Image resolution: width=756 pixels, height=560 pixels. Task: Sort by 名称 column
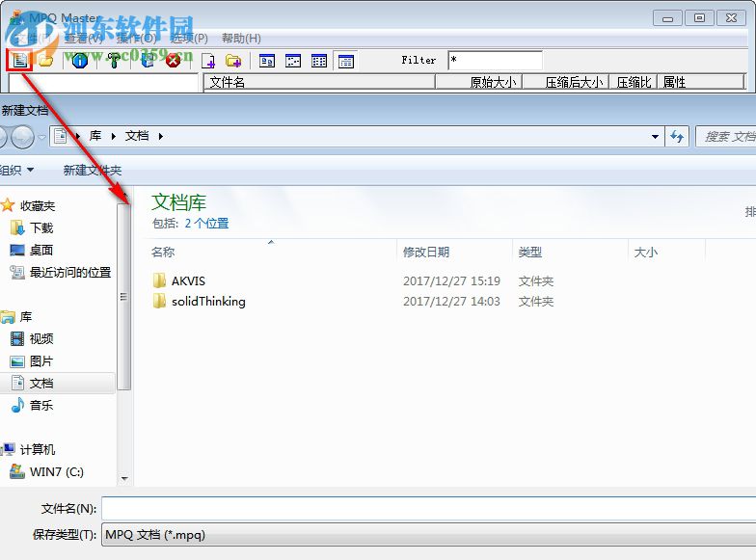pyautogui.click(x=163, y=253)
